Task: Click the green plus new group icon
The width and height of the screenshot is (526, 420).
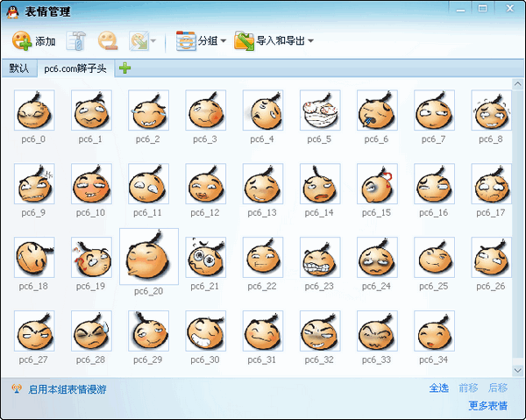Action: [125, 68]
